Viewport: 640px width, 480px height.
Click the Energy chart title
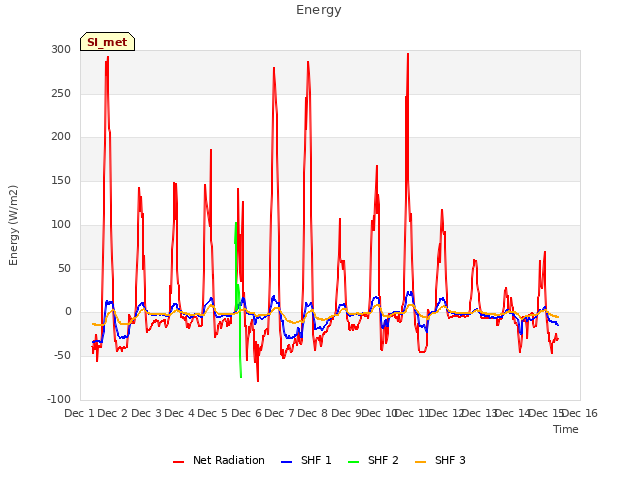pyautogui.click(x=319, y=10)
